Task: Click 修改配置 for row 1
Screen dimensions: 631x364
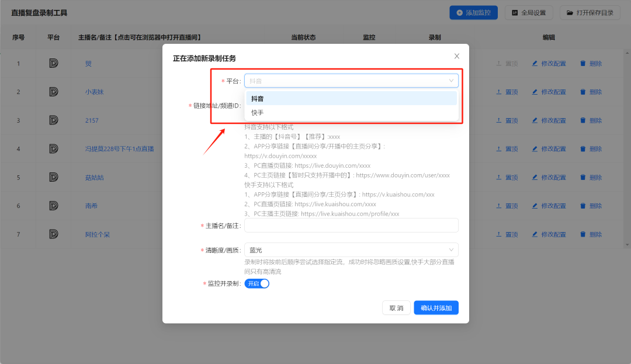Action: click(549, 64)
